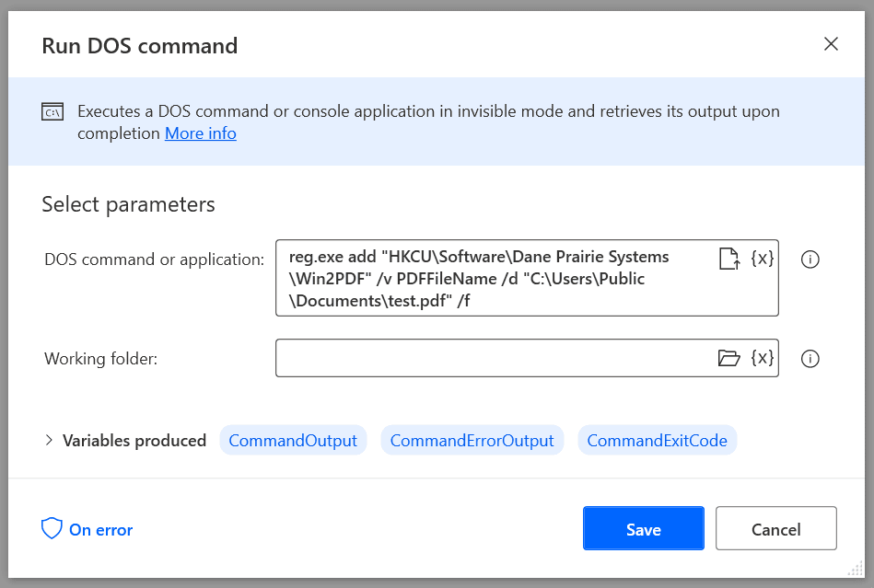874x588 pixels.
Task: Save the Run DOS command action
Action: pyautogui.click(x=643, y=528)
